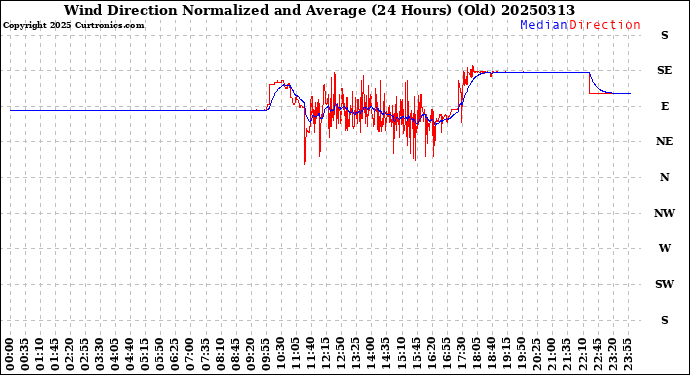Click the 20:25 time axis label
The image size is (690, 375).
pyautogui.click(x=536, y=354)
